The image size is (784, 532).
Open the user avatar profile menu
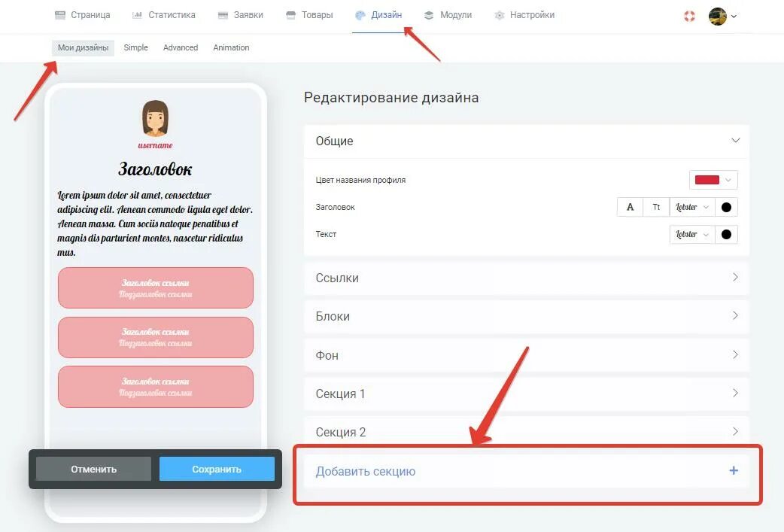(x=722, y=16)
